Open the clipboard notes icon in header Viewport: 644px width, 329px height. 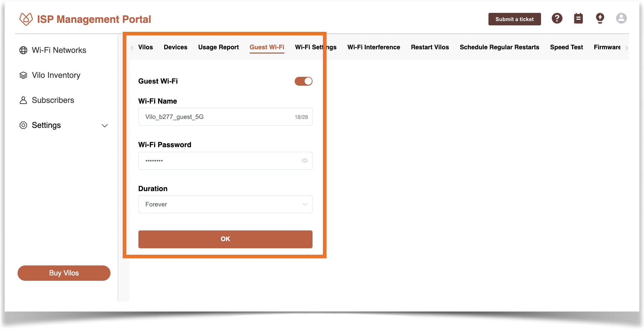pyautogui.click(x=578, y=18)
